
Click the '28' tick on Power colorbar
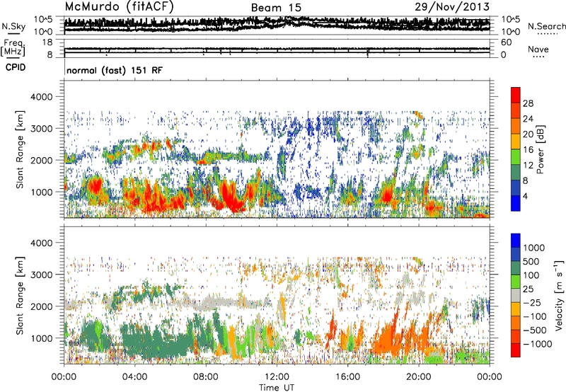pos(528,103)
